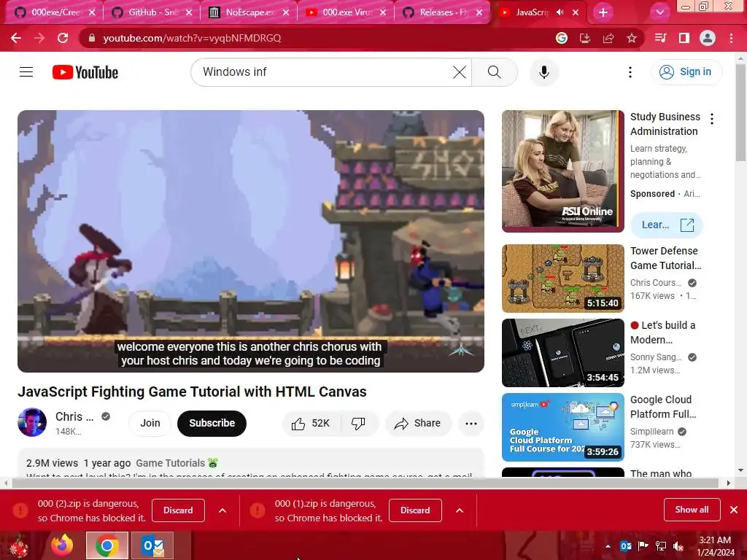Click the Join button
Screen dimensions: 747x560
(x=150, y=424)
